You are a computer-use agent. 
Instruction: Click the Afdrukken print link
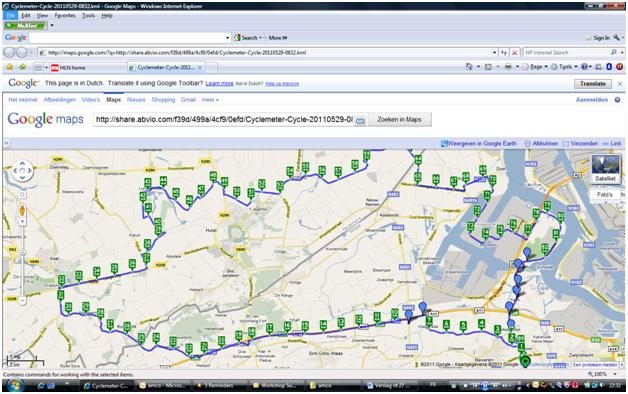pos(541,143)
